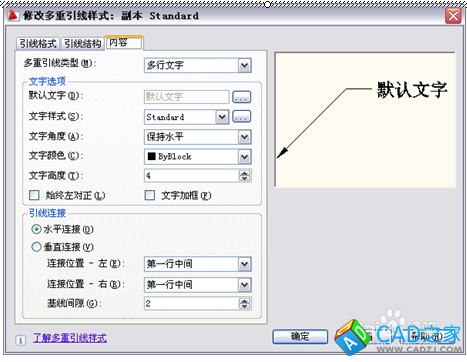
Task: Select 垂直连接 radio button
Action: tap(36, 247)
